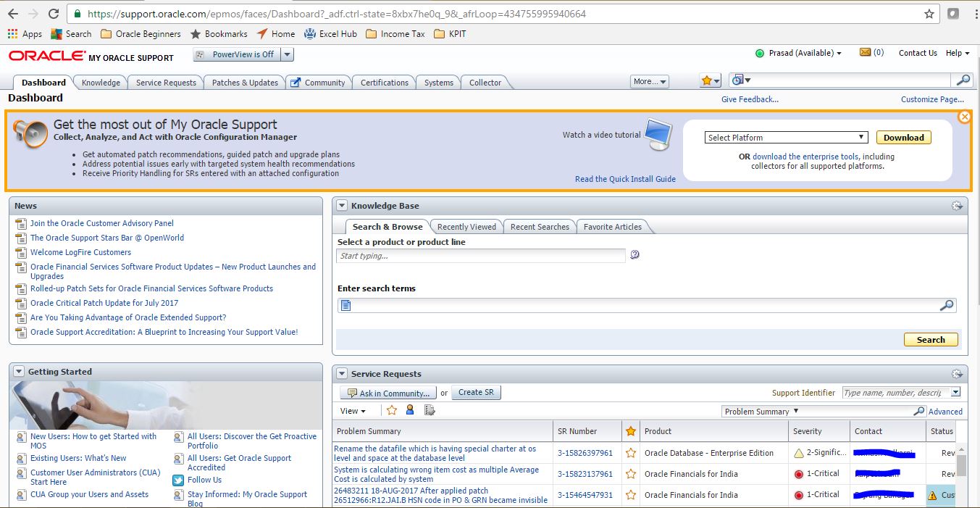
Task: Reload the page with the refresh icon
Action: [x=54, y=14]
